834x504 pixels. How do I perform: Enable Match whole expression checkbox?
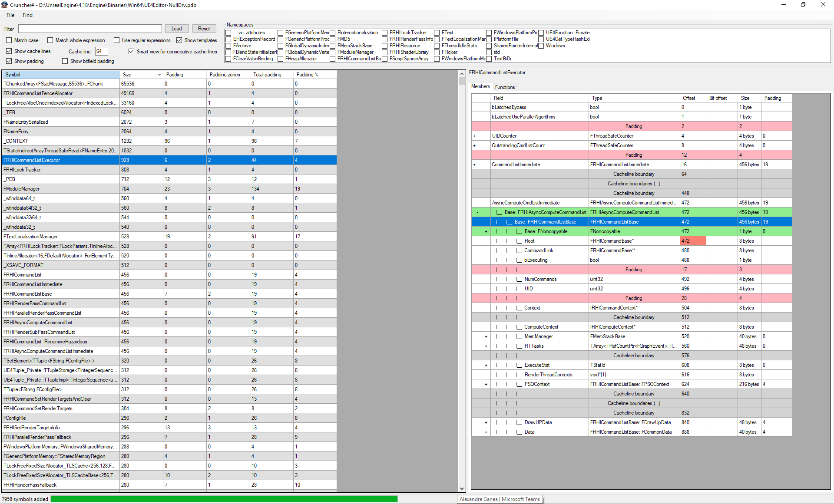point(50,40)
